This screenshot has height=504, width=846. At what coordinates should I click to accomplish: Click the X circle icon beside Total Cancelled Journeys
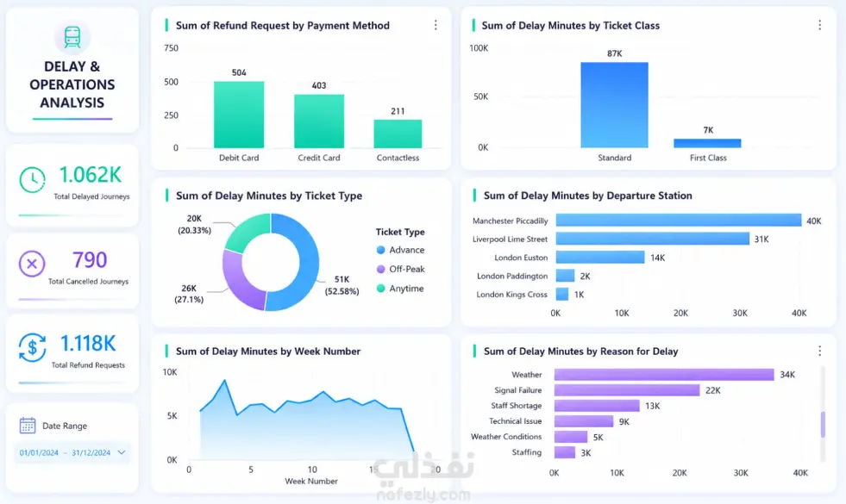pyautogui.click(x=32, y=264)
